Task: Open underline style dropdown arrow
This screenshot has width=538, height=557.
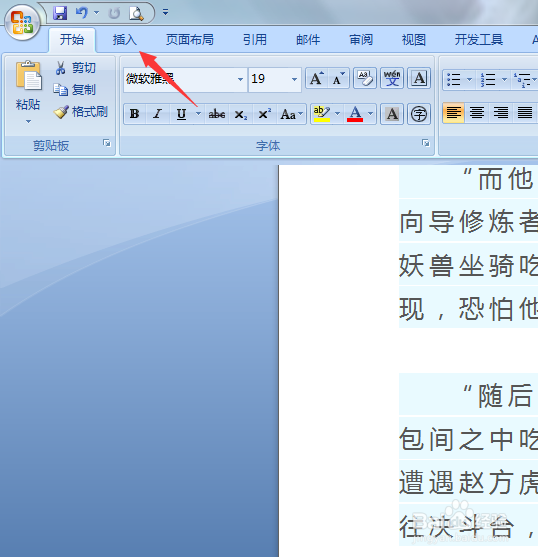Action: tap(199, 114)
